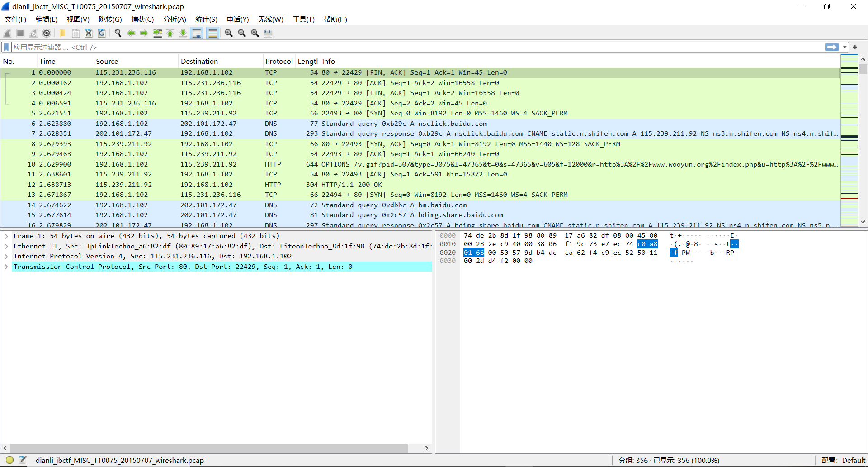Toggle packet list colorization rules

(213, 33)
